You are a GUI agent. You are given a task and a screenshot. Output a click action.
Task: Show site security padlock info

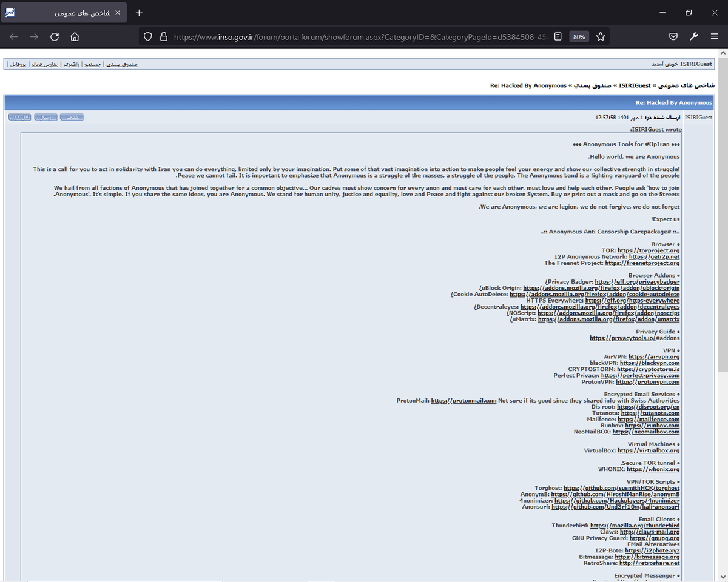click(x=163, y=36)
